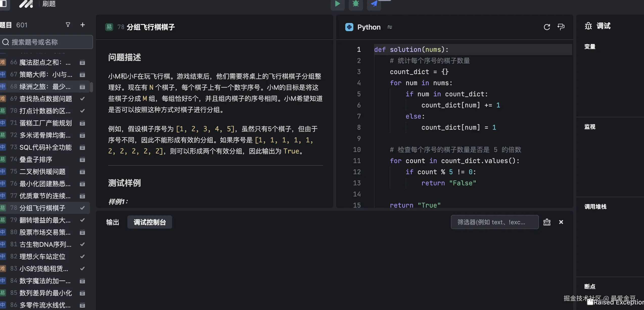The width and height of the screenshot is (644, 310).
Task: Open the language switcher beside Python
Action: [x=389, y=27]
